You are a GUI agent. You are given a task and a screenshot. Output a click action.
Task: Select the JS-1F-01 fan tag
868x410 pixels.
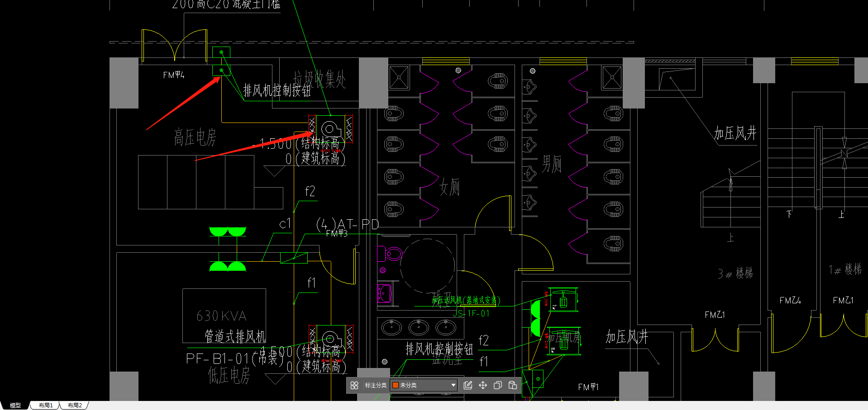coord(471,313)
